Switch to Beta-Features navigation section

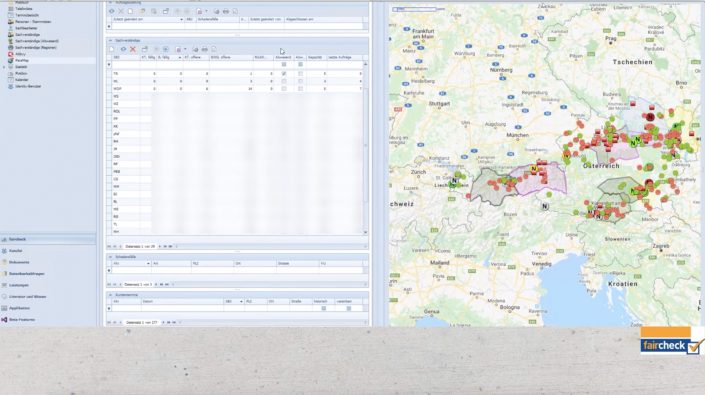pyautogui.click(x=22, y=320)
